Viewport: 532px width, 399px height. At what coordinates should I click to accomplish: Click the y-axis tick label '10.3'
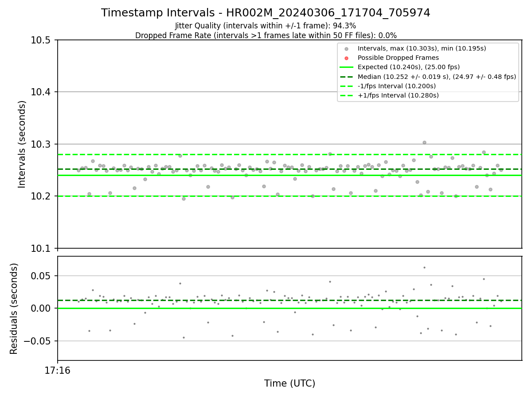pos(41,145)
